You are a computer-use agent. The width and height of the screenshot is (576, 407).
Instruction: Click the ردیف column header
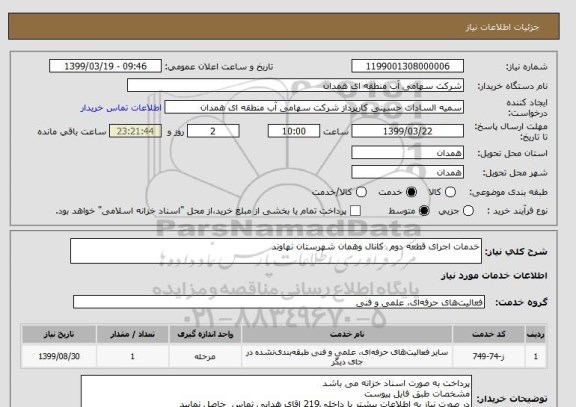536,334
